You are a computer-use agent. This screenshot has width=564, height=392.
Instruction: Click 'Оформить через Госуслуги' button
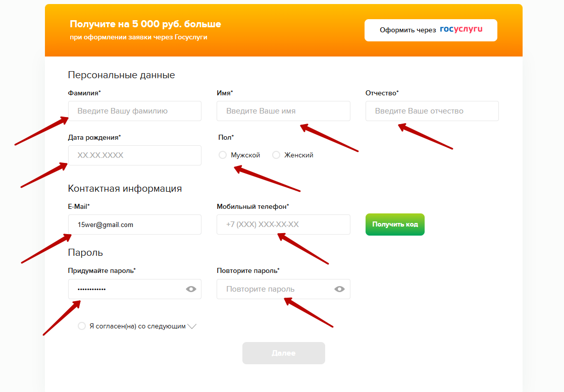(x=431, y=30)
